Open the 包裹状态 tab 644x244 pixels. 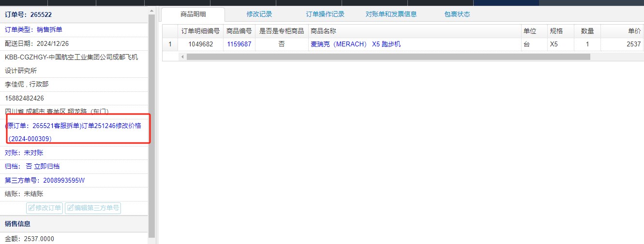click(457, 14)
